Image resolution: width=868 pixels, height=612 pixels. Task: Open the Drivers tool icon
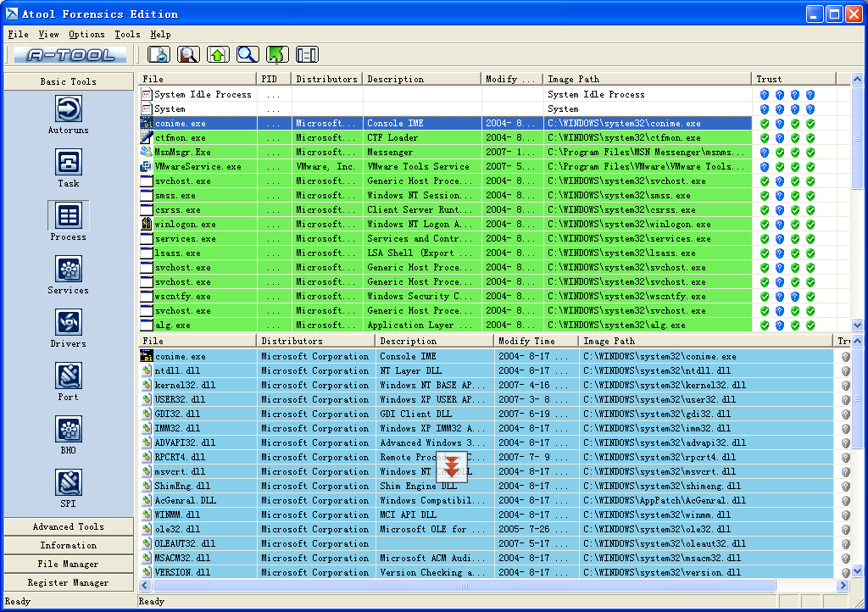[68, 322]
